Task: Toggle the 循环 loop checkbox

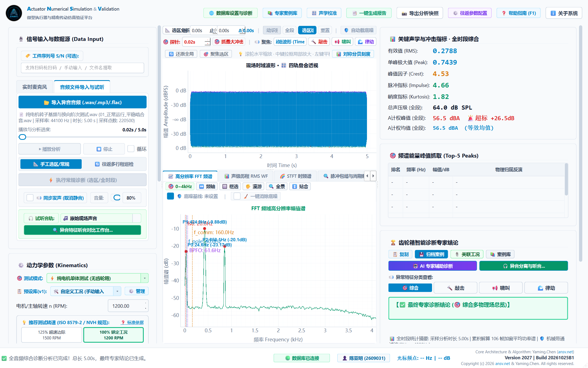Action: (x=131, y=149)
